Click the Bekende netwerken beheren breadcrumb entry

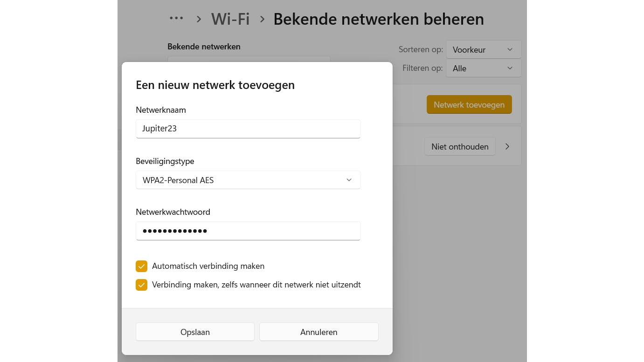[379, 19]
